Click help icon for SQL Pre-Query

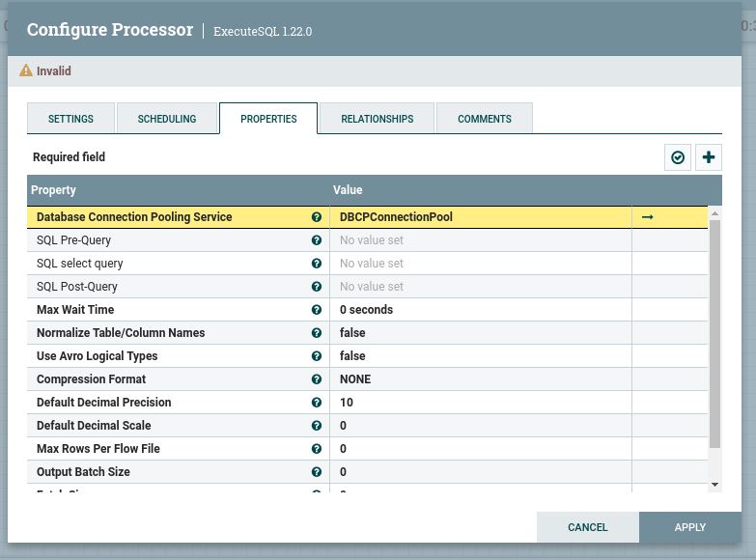[317, 240]
